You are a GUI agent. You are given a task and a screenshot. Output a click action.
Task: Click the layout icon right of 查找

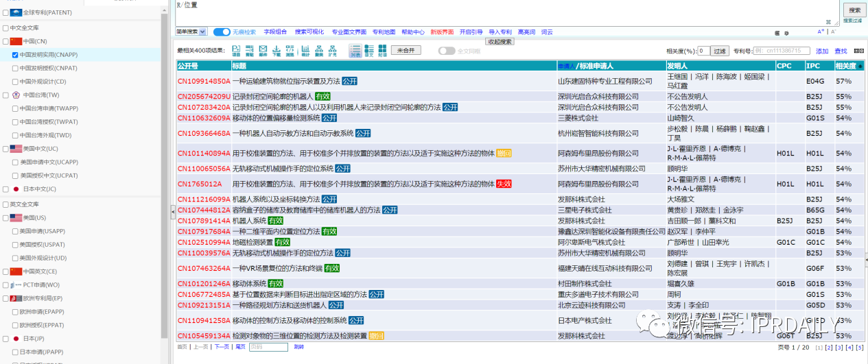[858, 51]
